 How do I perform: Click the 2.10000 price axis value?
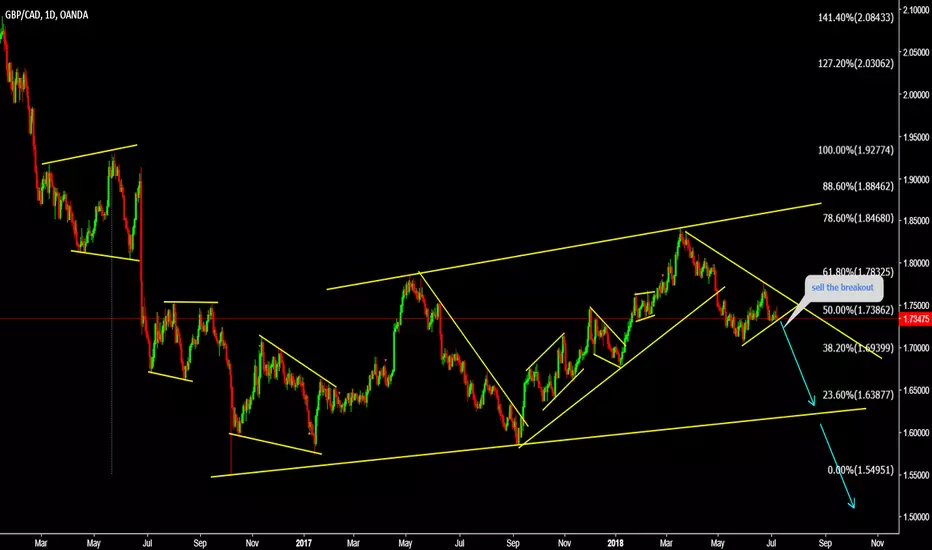[916, 10]
